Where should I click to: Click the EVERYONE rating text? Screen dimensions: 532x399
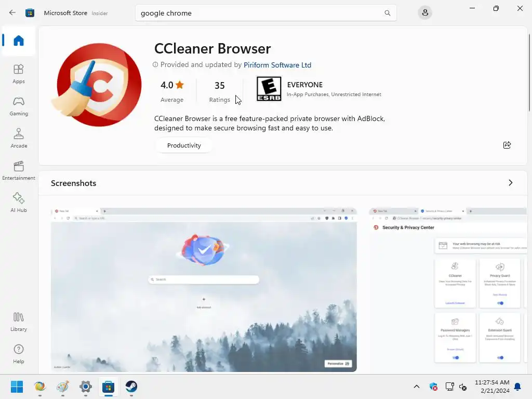point(304,85)
